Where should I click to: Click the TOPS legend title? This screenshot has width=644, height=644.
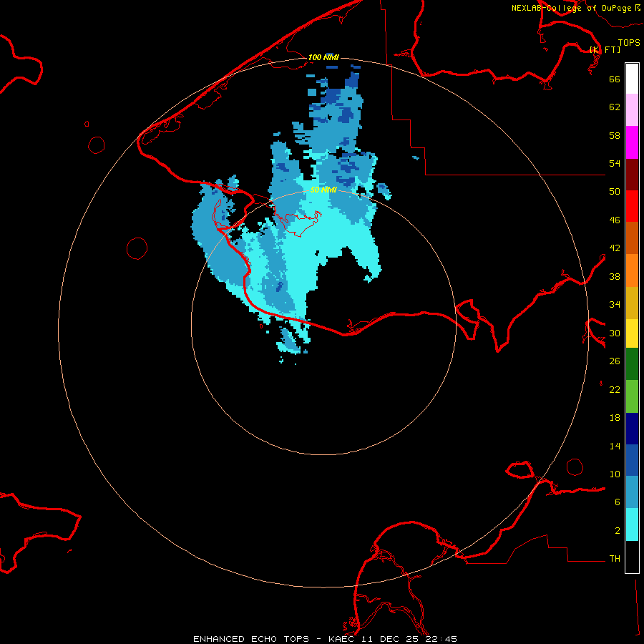click(x=629, y=42)
